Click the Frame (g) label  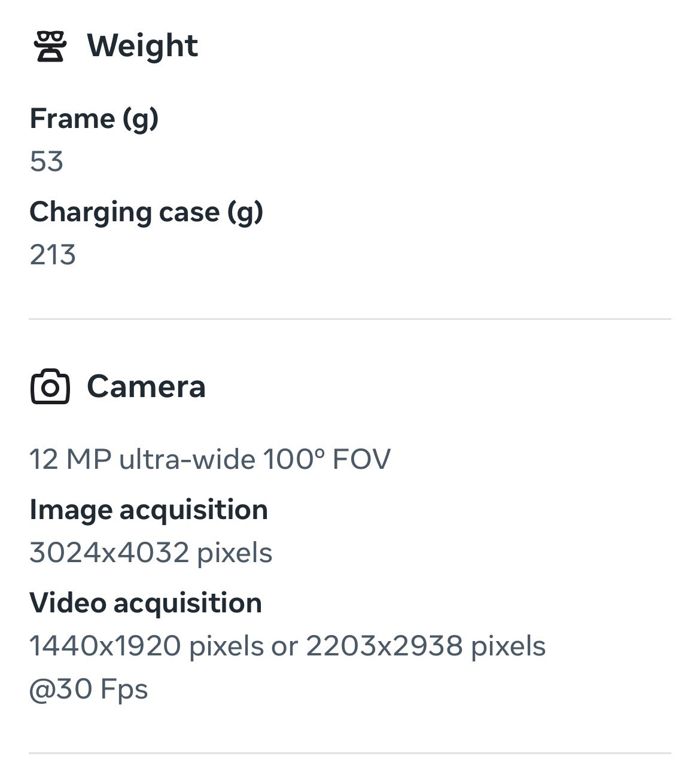(94, 118)
